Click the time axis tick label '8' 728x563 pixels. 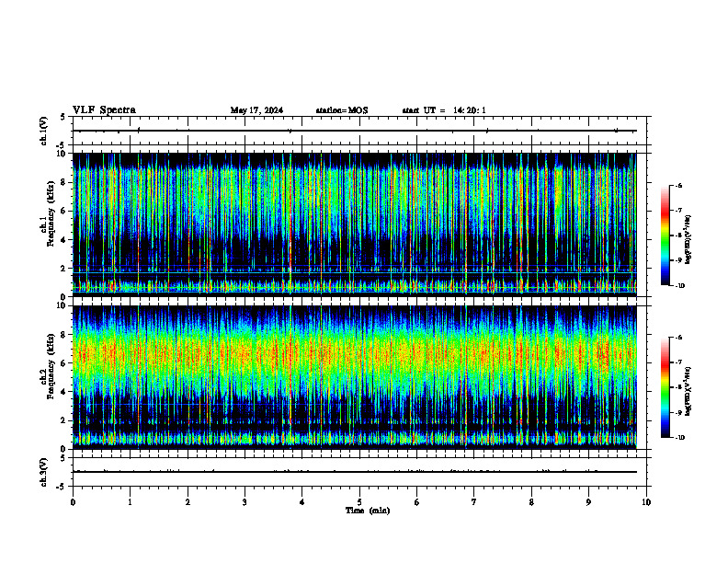[531, 502]
